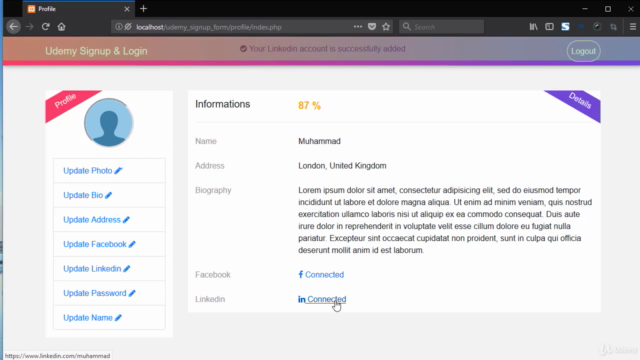Click the blue S extension icon
Image resolution: width=640 pixels, height=360 pixels.
565,27
